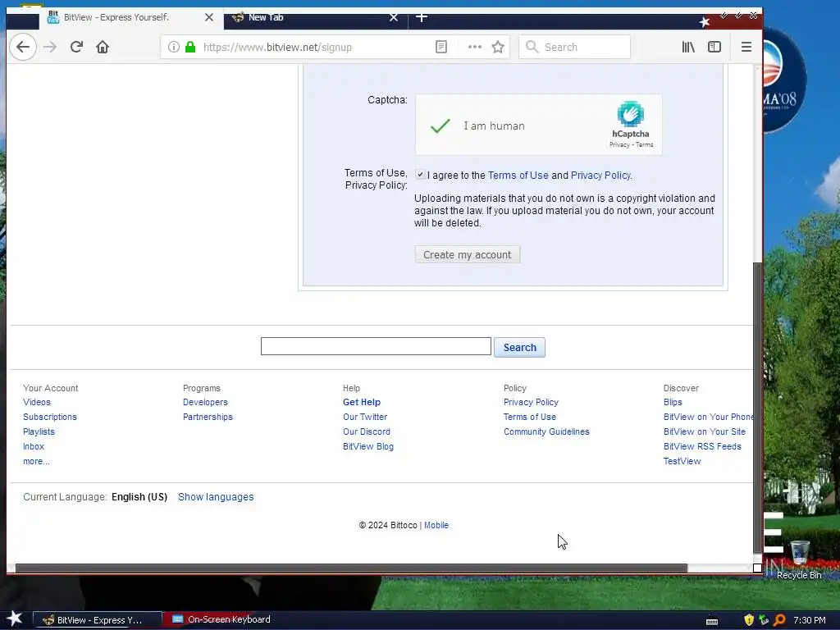Open BitView RSS Feeds link
This screenshot has width=840, height=630.
(702, 446)
